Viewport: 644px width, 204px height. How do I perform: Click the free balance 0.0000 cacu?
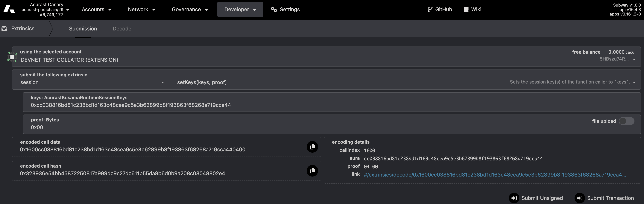(x=621, y=52)
